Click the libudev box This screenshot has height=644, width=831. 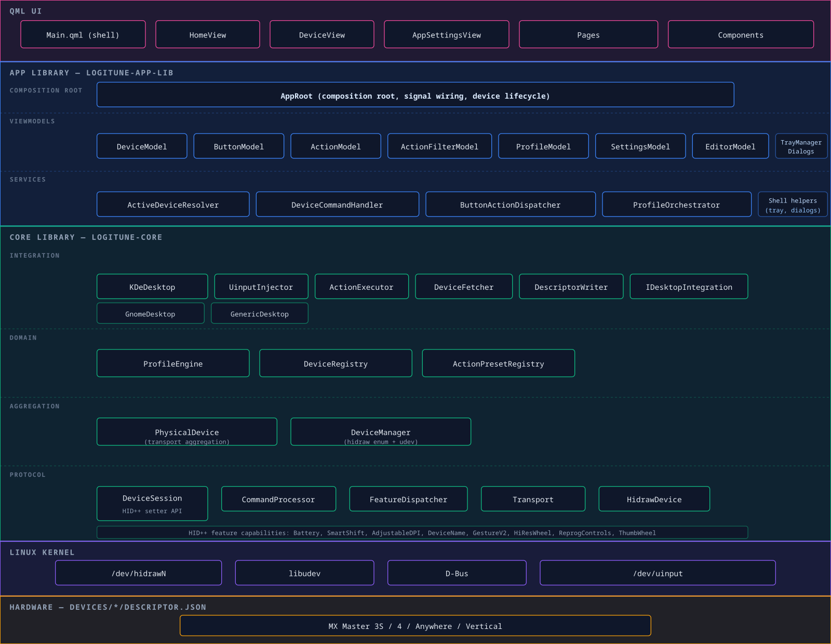tap(304, 573)
